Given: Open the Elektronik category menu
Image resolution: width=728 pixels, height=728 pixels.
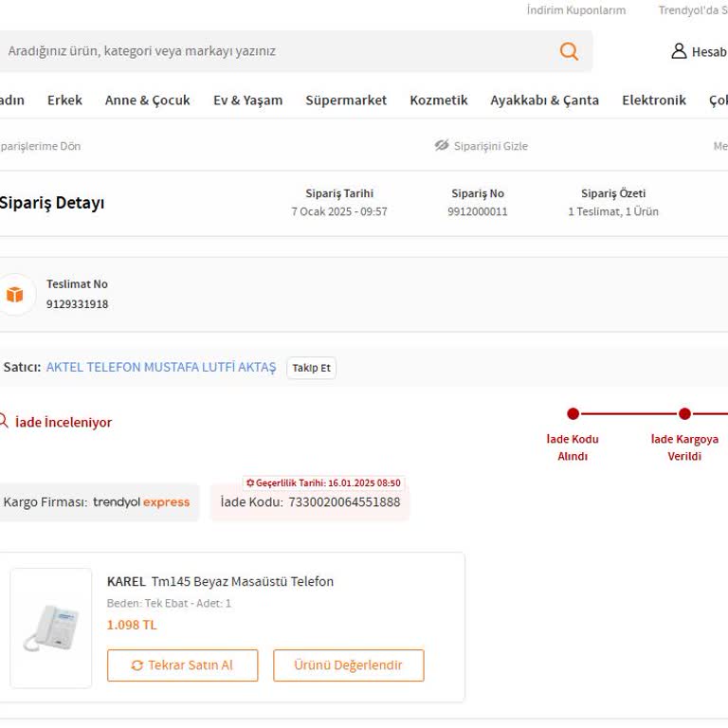Looking at the screenshot, I should pyautogui.click(x=653, y=100).
